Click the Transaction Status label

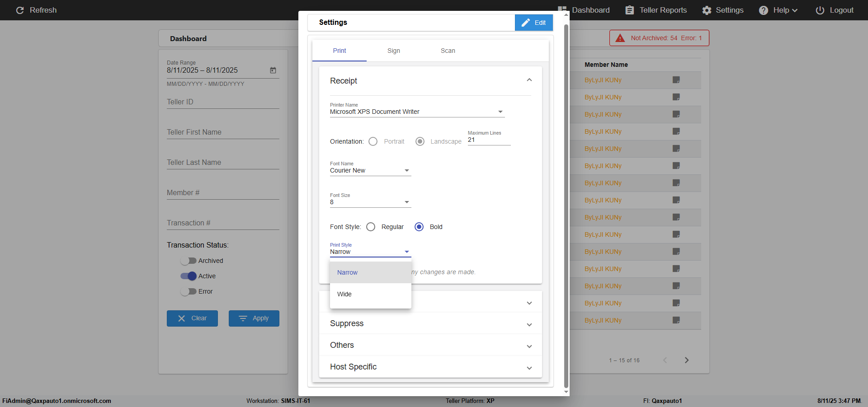[198, 245]
